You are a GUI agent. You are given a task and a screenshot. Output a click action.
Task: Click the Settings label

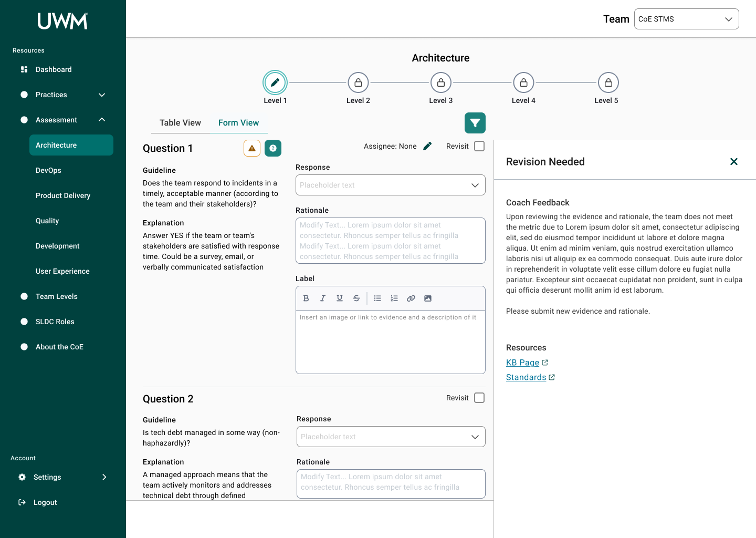[x=47, y=477]
